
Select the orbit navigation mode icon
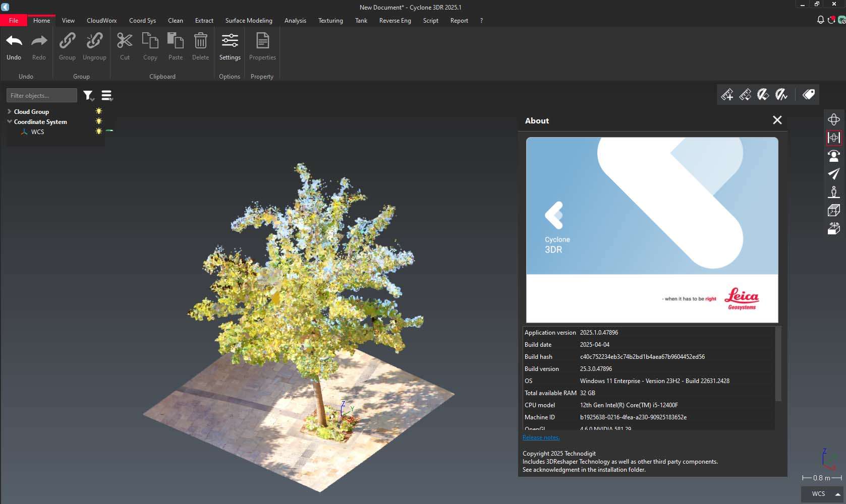click(x=834, y=119)
